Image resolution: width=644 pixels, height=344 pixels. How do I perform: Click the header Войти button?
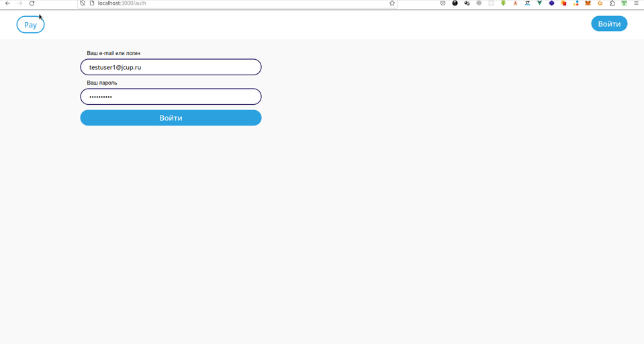click(x=609, y=24)
